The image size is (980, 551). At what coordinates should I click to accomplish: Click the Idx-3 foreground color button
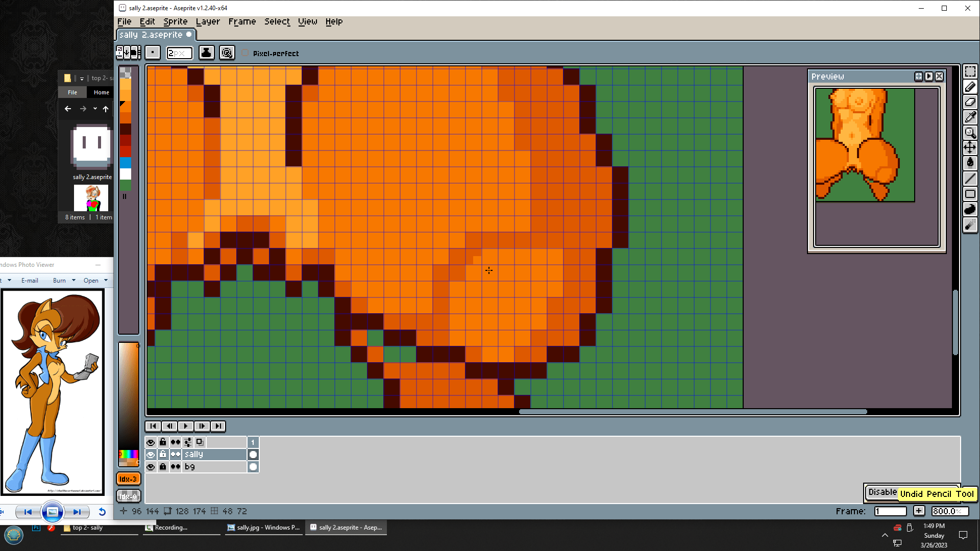tap(128, 479)
